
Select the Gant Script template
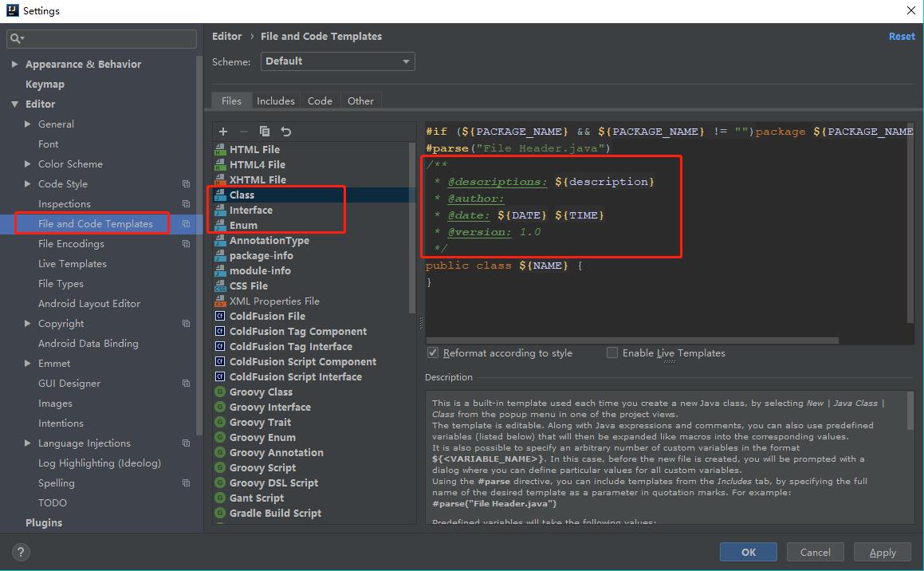(257, 498)
